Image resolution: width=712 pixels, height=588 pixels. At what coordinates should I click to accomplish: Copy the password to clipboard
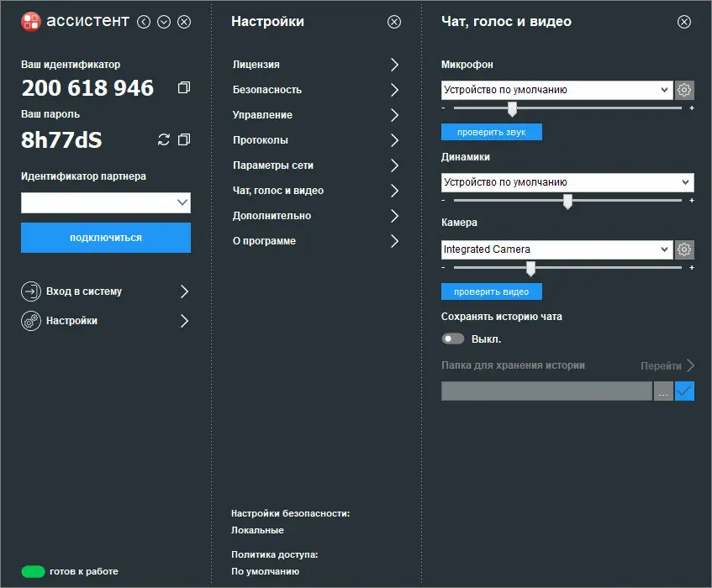pos(184,139)
